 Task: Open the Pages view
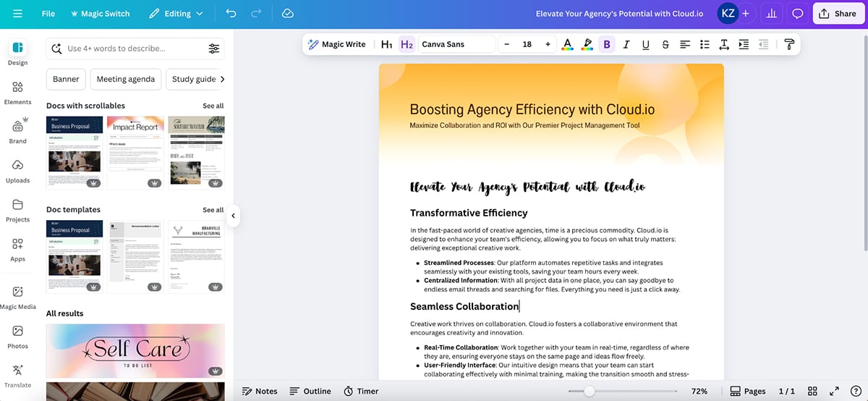pyautogui.click(x=748, y=391)
